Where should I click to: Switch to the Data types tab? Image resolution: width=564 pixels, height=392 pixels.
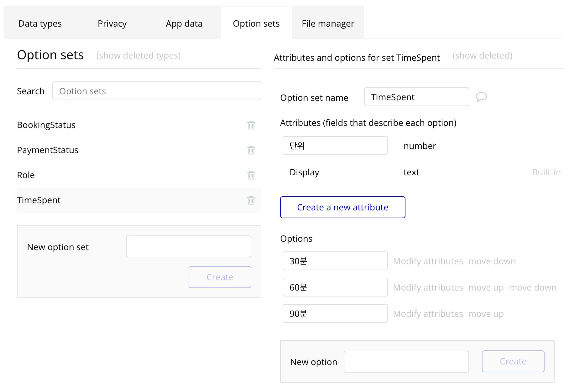click(40, 24)
